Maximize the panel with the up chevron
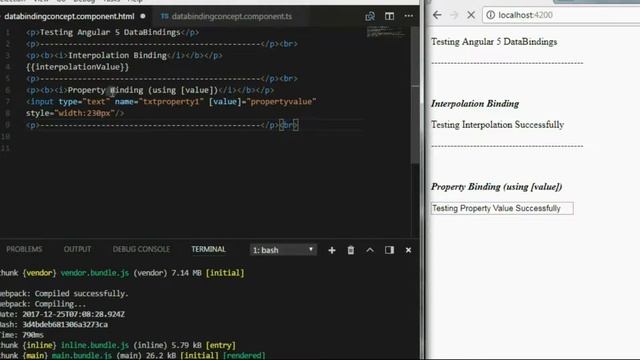640x360 pixels. click(x=370, y=250)
